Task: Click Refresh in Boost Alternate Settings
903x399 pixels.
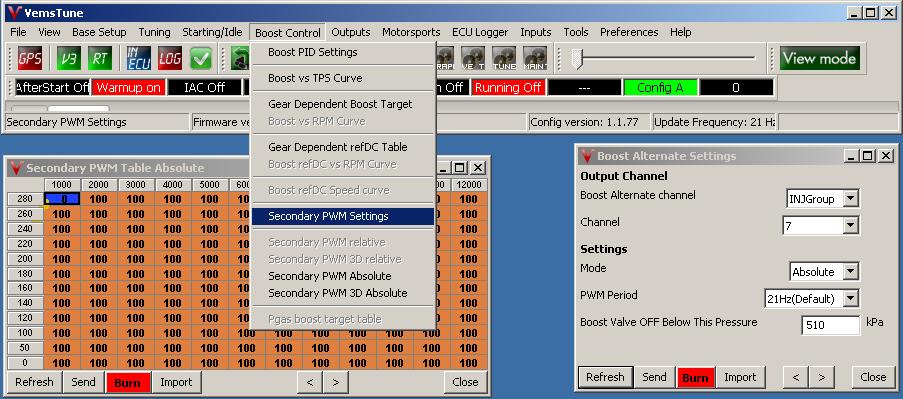Action: 605,377
